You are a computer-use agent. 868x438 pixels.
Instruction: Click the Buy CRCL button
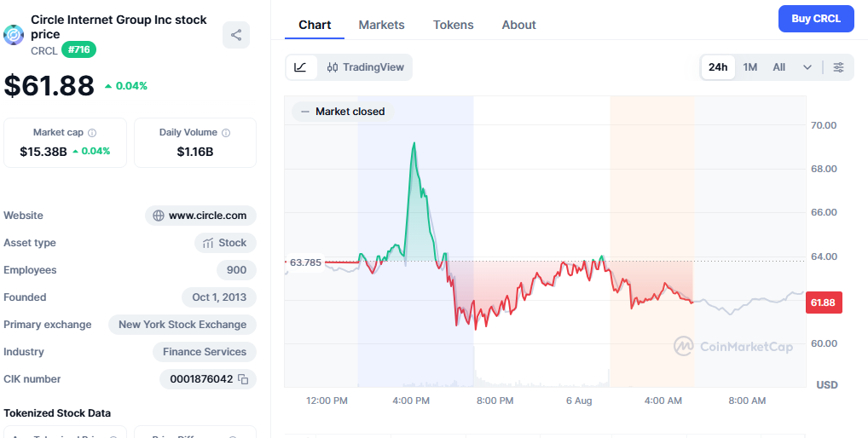pyautogui.click(x=816, y=19)
